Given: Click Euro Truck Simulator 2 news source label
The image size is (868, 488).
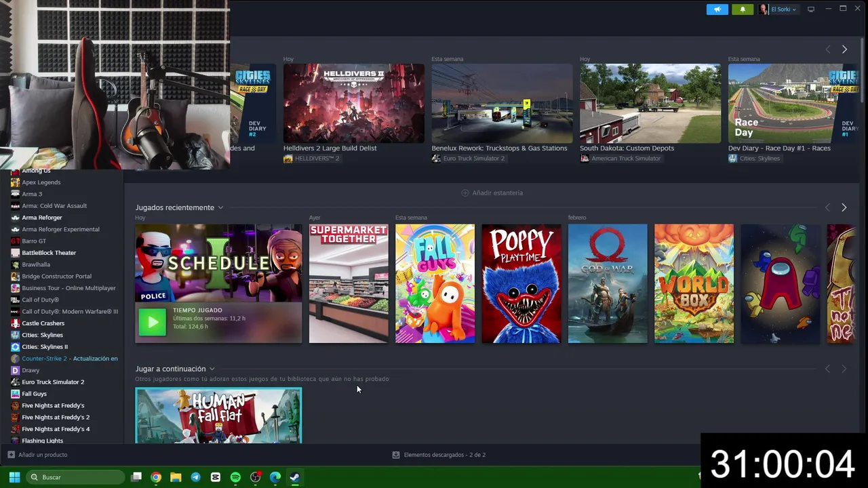Looking at the screenshot, I should 468,159.
